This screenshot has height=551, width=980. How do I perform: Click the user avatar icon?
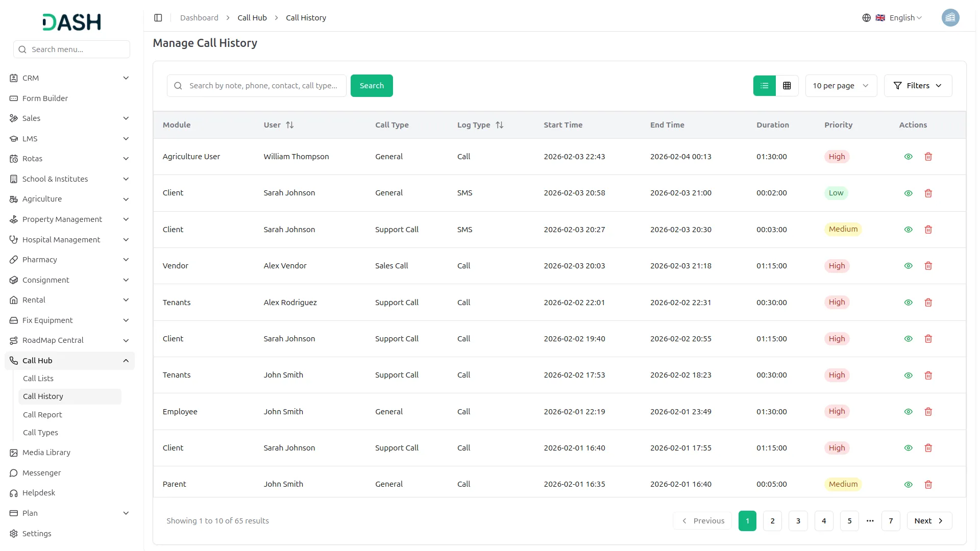[950, 18]
